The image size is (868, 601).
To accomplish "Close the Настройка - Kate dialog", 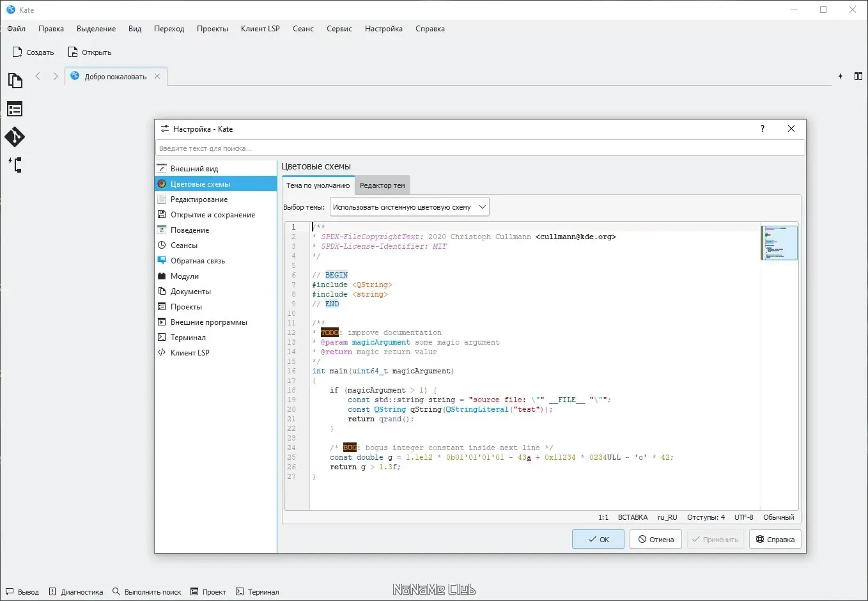I will [791, 129].
